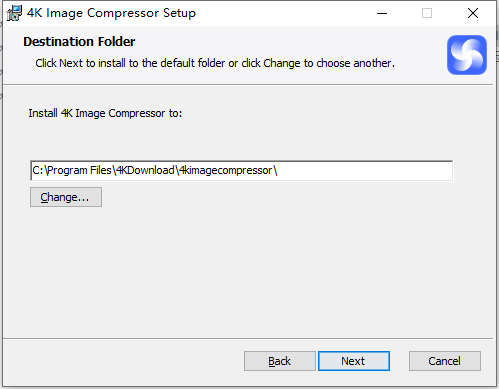The width and height of the screenshot is (499, 389).
Task: Place cursor after '4kimagecompressor\' in path field
Action: pos(278,171)
